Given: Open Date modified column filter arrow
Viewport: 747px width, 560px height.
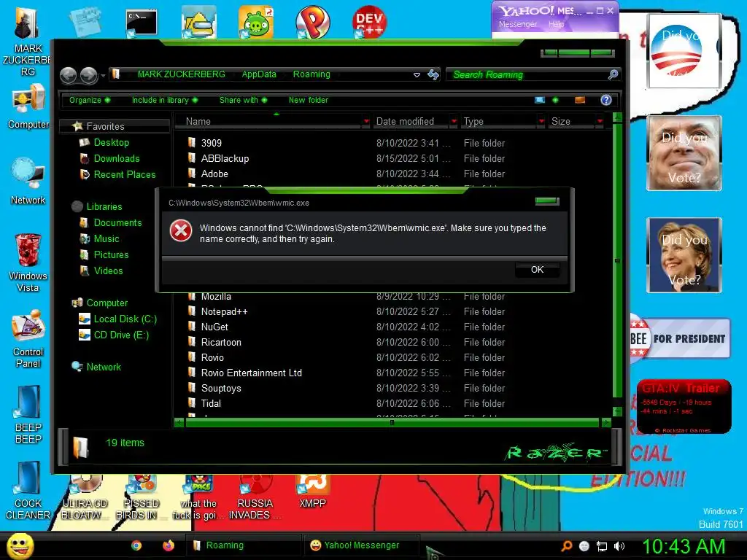Looking at the screenshot, I should [454, 122].
